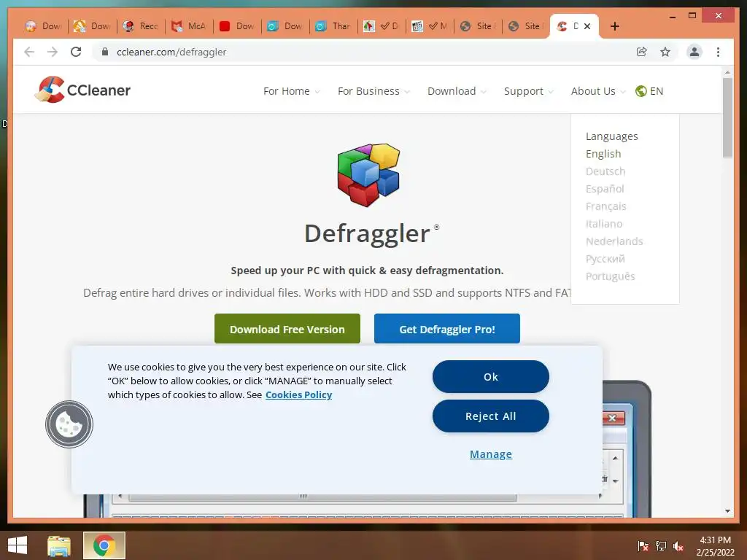
Task: Click the Defraggler colored cubes logo
Action: pyautogui.click(x=368, y=175)
